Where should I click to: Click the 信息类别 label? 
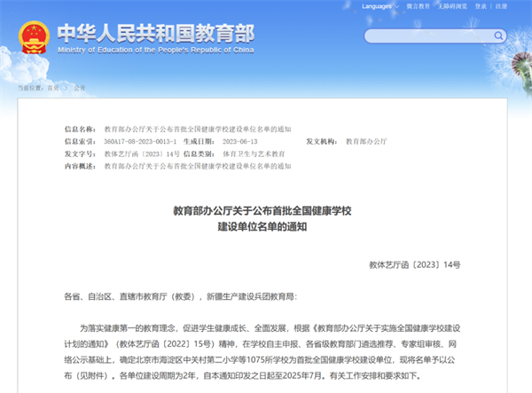tap(199, 154)
